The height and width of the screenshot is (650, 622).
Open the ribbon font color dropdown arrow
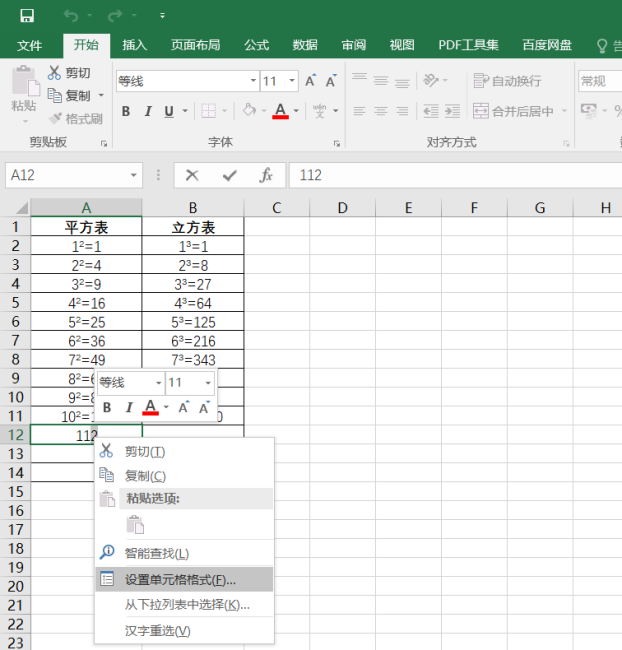[296, 111]
